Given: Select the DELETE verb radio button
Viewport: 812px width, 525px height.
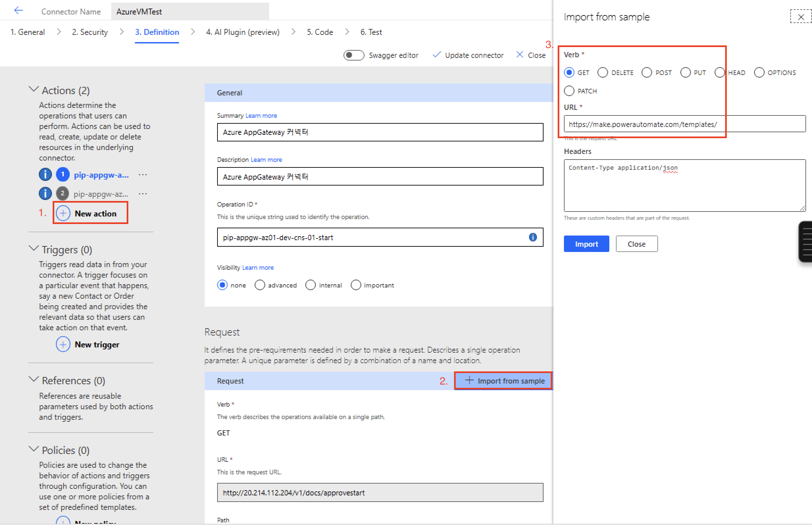Looking at the screenshot, I should [x=603, y=73].
